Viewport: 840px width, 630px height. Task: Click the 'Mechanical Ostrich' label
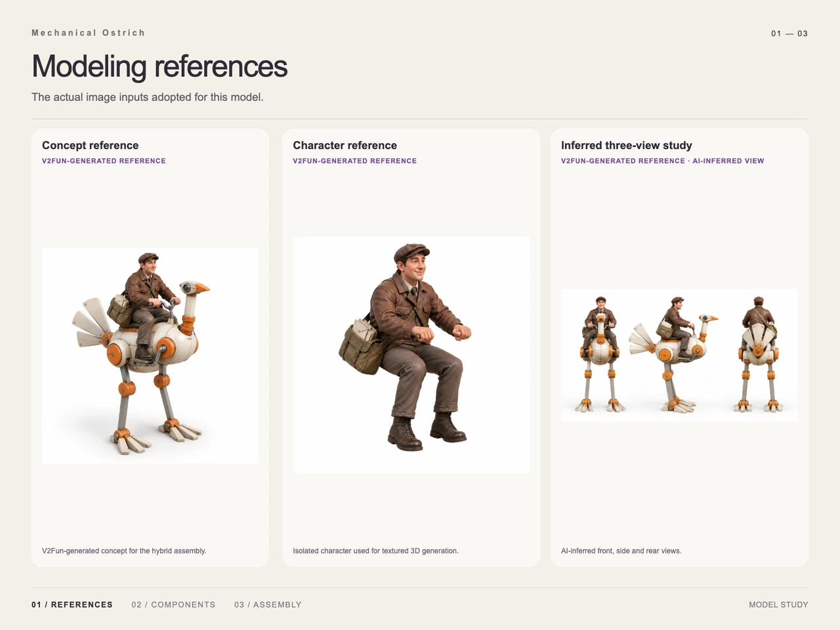tap(88, 33)
